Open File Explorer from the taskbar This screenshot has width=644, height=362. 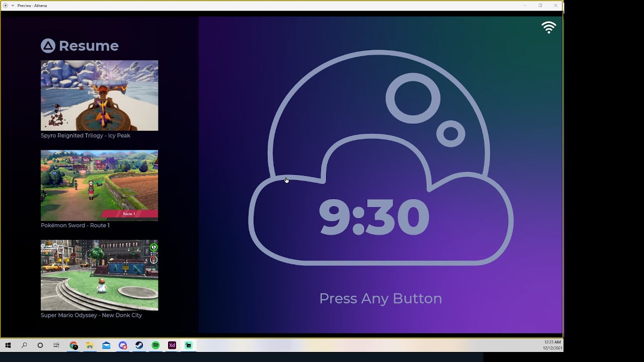tap(90, 345)
